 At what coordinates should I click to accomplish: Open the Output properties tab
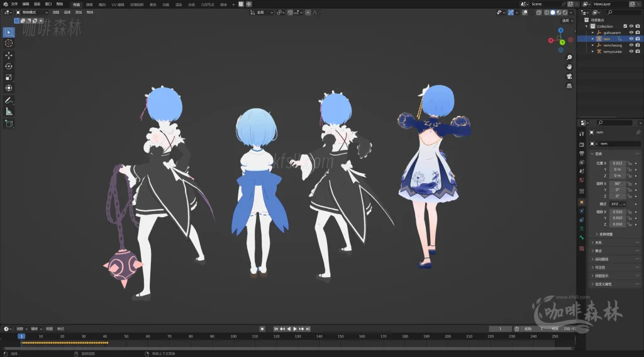coord(582,154)
